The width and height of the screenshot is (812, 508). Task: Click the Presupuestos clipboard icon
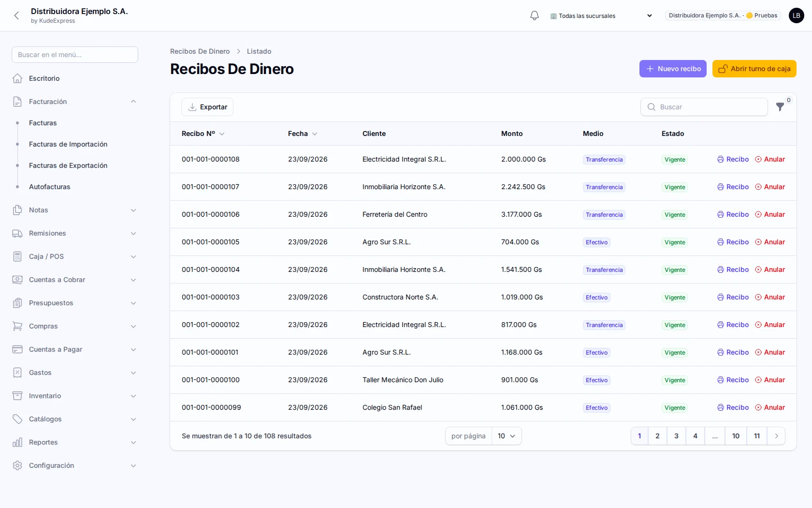point(17,303)
